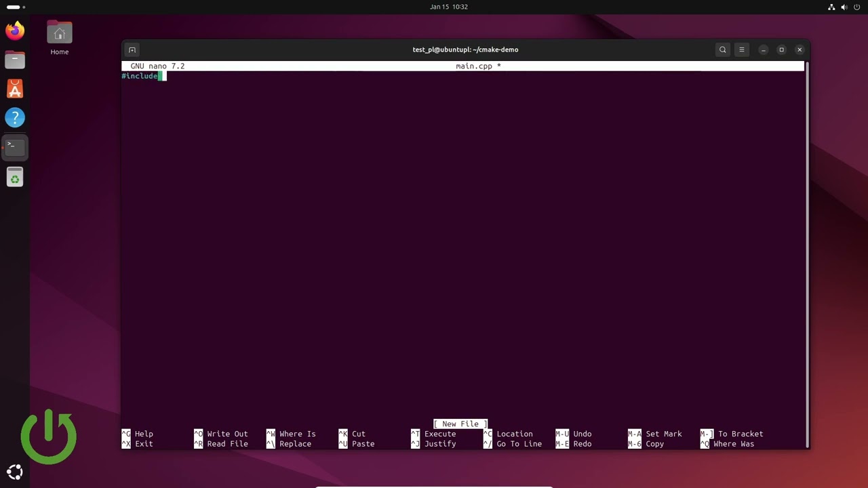Click the ^W Where Is shortcut
Image resolution: width=868 pixels, height=488 pixels.
point(291,434)
